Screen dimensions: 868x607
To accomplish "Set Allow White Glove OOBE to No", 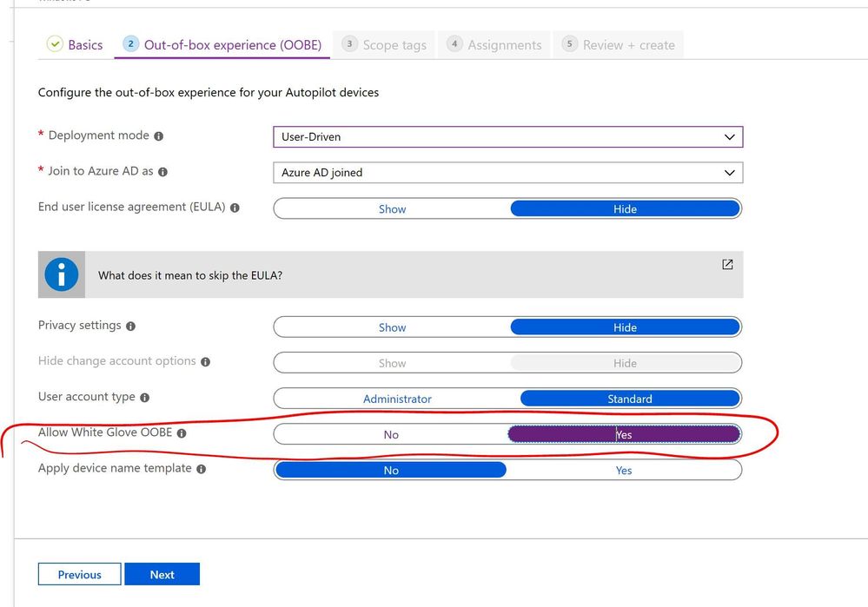I will [x=391, y=434].
